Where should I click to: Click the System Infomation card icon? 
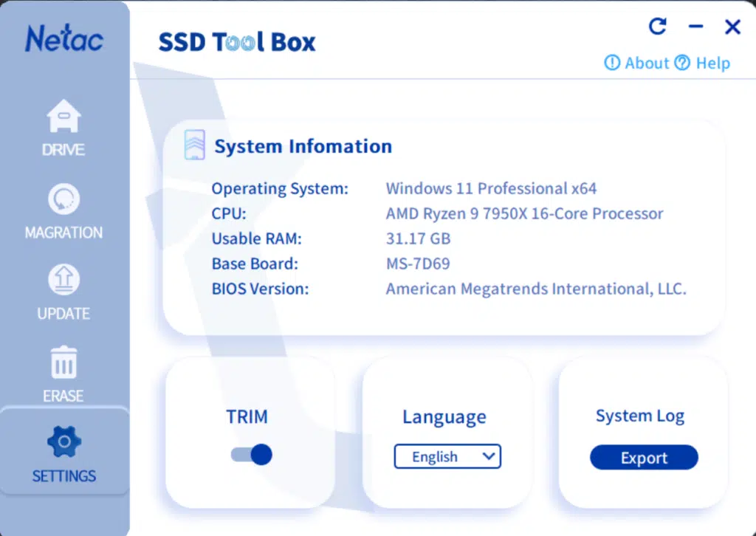point(194,145)
